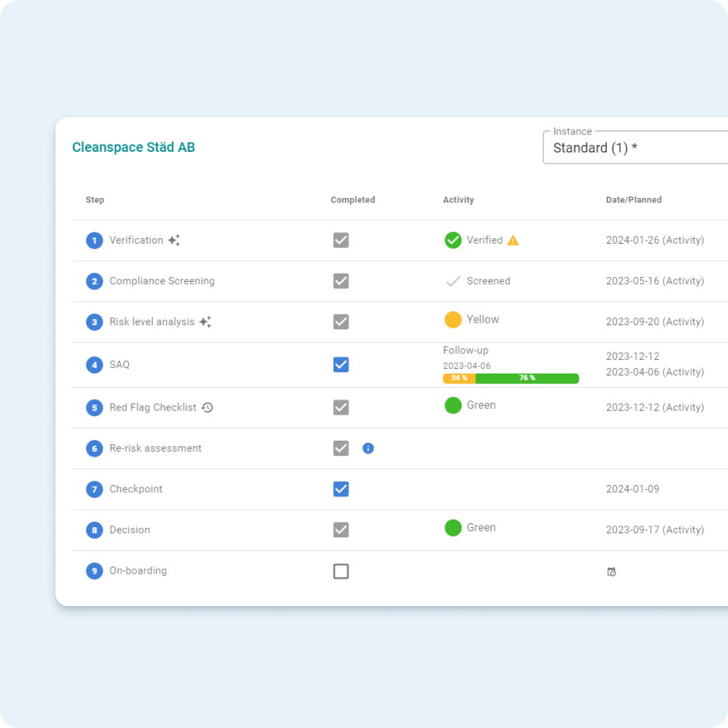
Task: Click the Cleanspace Städ AB title link
Action: (x=134, y=147)
